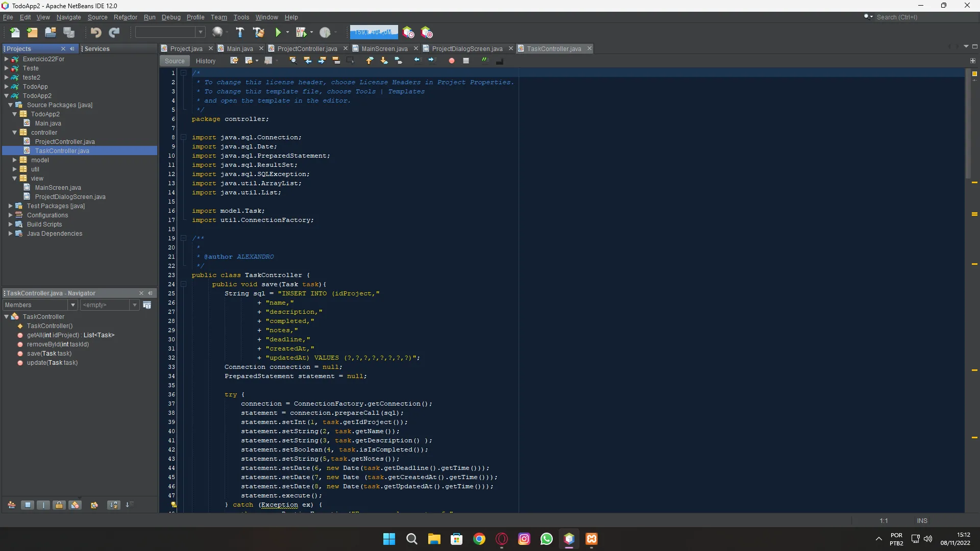The width and height of the screenshot is (980, 551).
Task: Click the Source view button
Action: pyautogui.click(x=175, y=61)
